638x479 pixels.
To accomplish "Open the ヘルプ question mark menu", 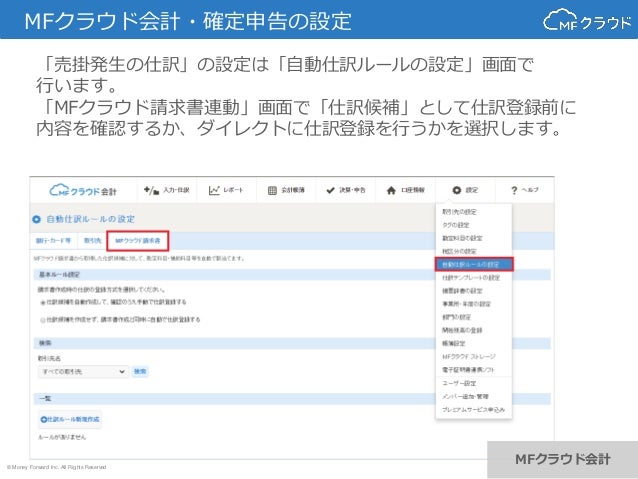I will (524, 190).
